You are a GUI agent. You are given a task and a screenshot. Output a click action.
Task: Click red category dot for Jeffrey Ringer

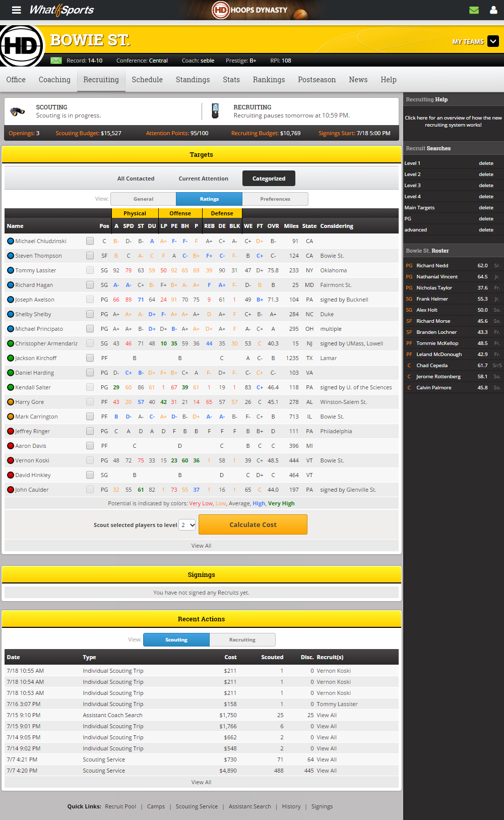(x=11, y=431)
